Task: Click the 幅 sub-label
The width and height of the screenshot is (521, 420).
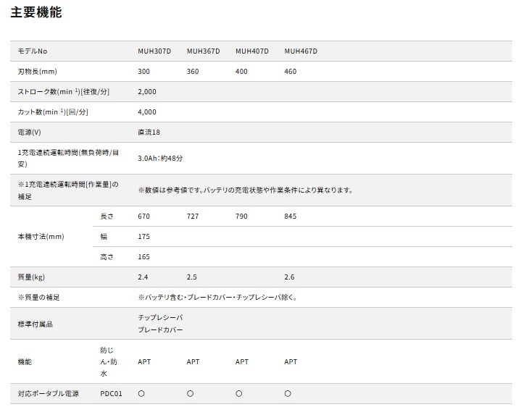Action: coord(104,236)
